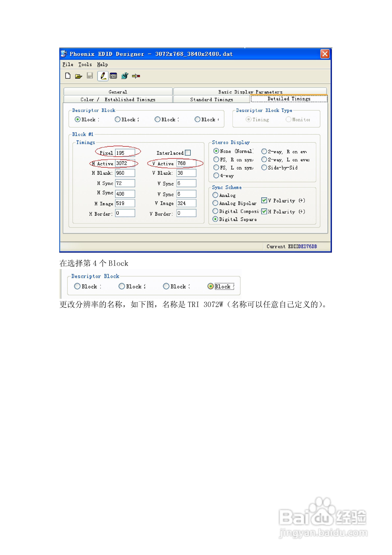
Task: Click the H Blank input field
Action: pos(125,173)
